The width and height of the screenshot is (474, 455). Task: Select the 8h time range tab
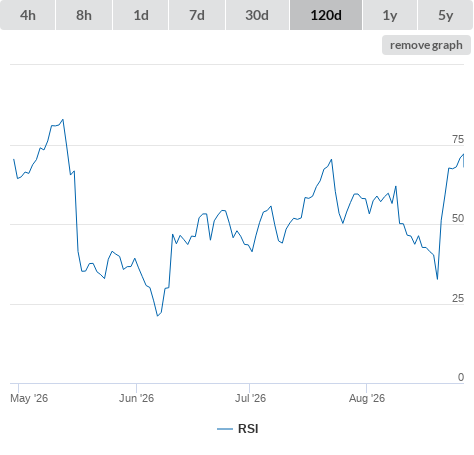[x=84, y=15]
